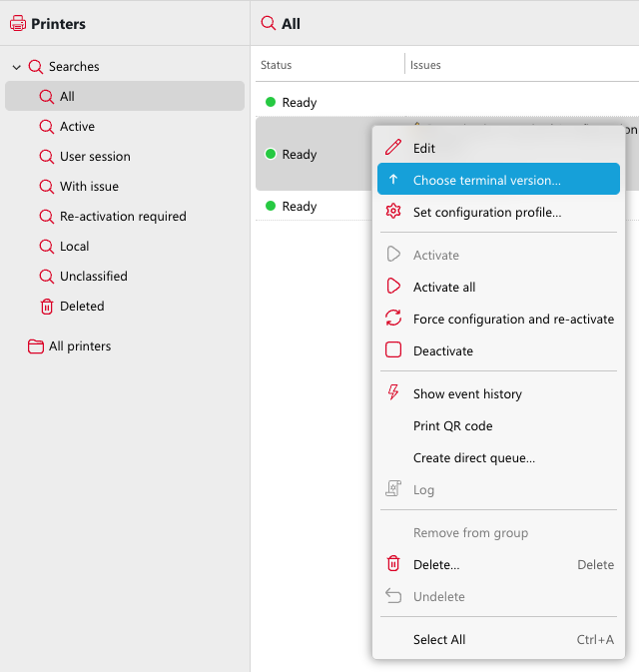The width and height of the screenshot is (639, 672).
Task: Click the play icon beside Activate all
Action: pyautogui.click(x=393, y=287)
